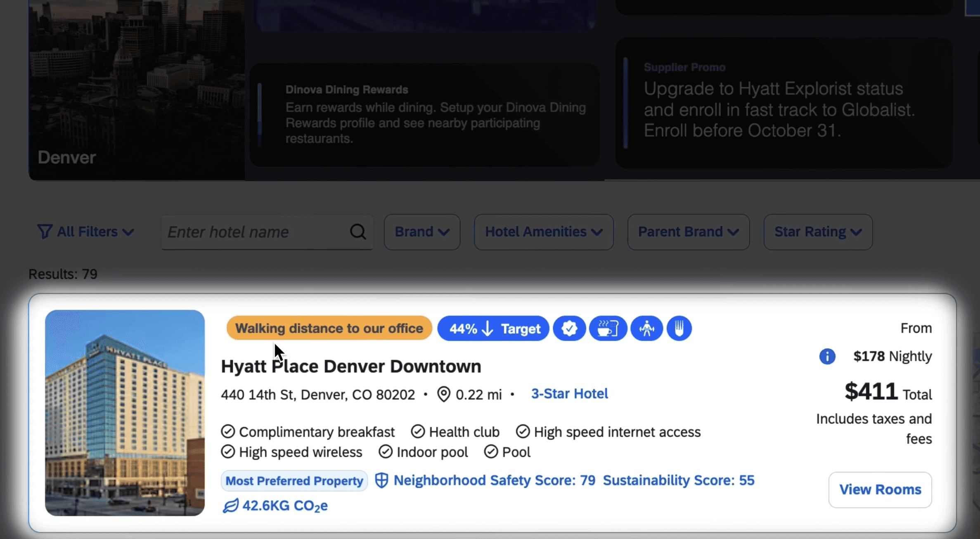Expand the Hotel Amenities dropdown

[543, 232]
